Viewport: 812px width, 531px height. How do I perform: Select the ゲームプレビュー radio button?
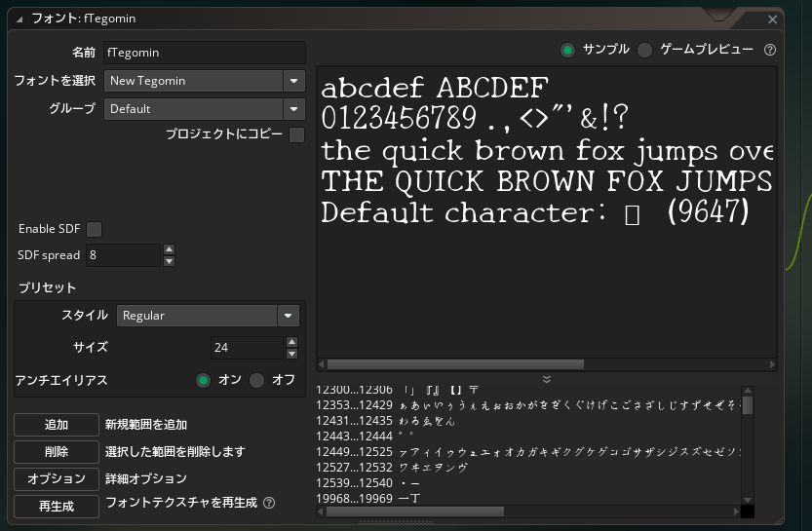pyautogui.click(x=644, y=51)
